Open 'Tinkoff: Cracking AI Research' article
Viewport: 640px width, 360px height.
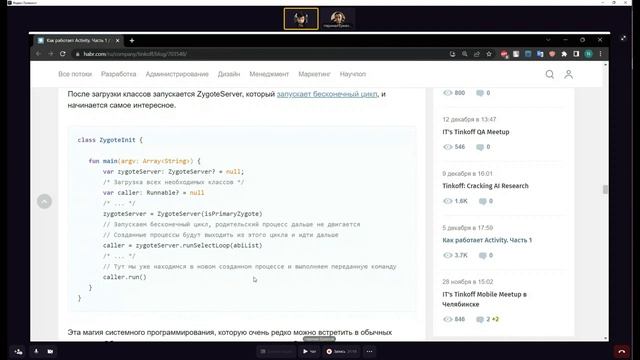pos(485,186)
